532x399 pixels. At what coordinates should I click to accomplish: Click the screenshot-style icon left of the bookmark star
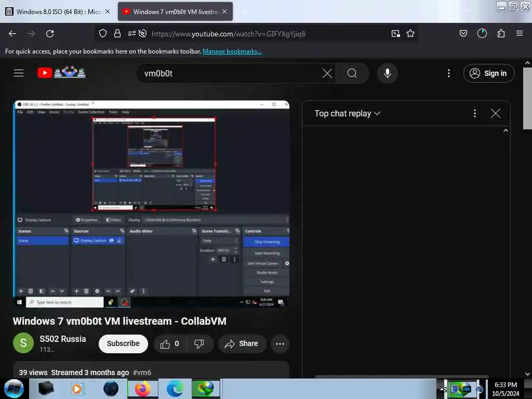coord(395,33)
